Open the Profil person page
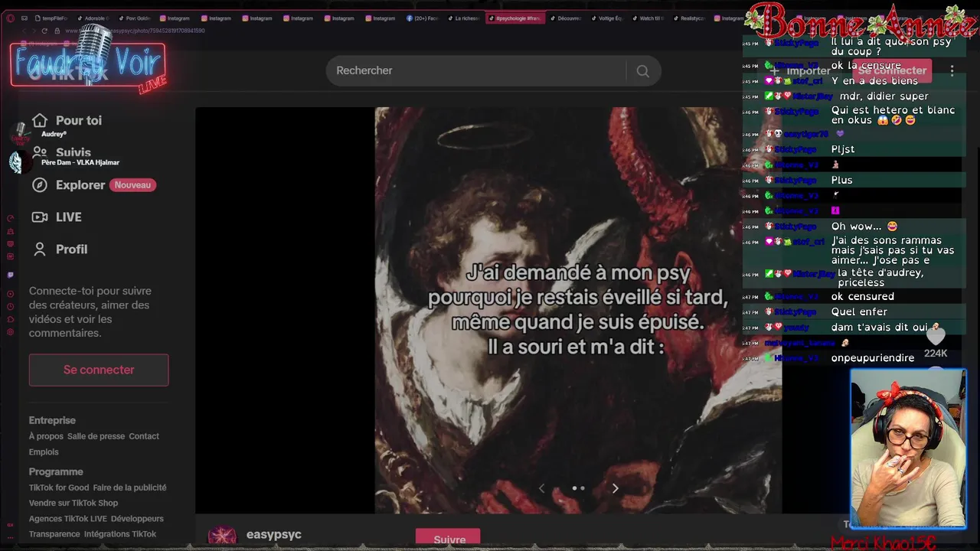This screenshot has width=980, height=551. click(60, 249)
